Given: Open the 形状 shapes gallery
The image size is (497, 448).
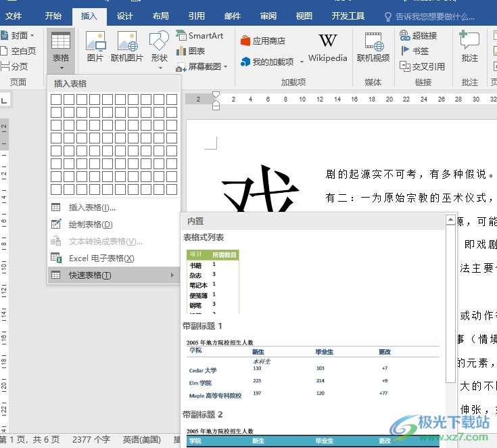Looking at the screenshot, I should 159,50.
